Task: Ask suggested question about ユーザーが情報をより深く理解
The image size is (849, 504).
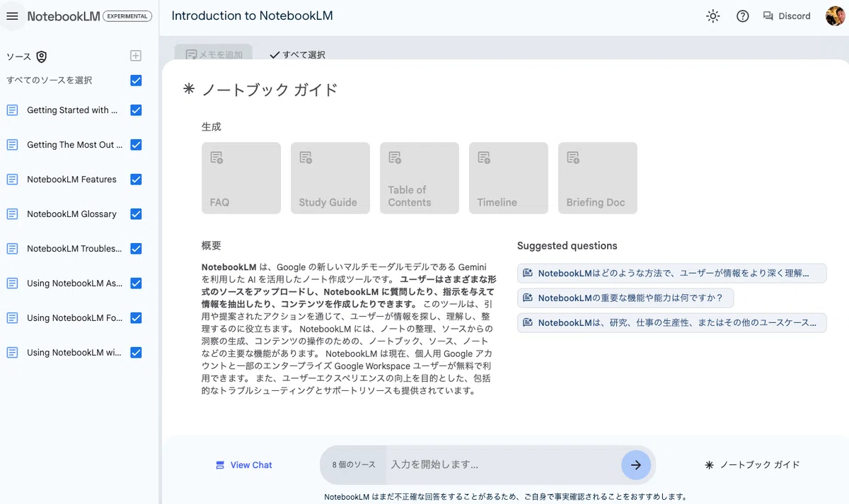Action: point(672,273)
